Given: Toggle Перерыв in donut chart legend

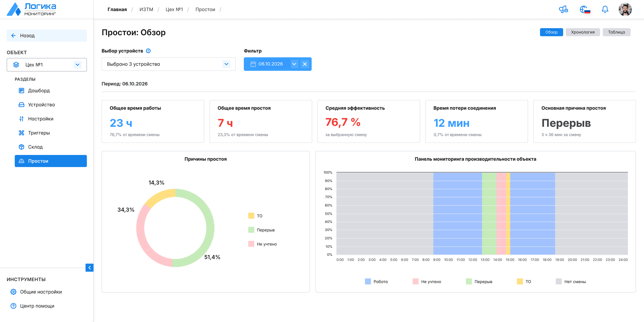Looking at the screenshot, I should point(261,230).
